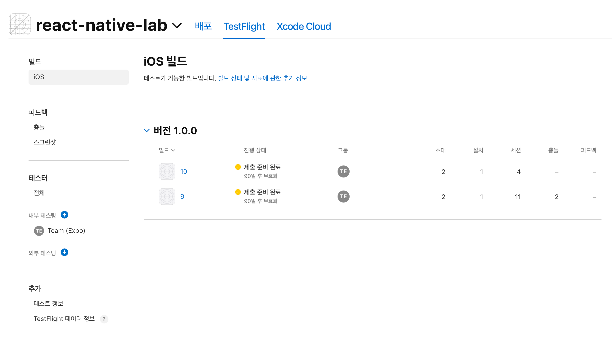Click 제출 준비 완료 status of build 9
The width and height of the screenshot is (612, 364).
262,192
